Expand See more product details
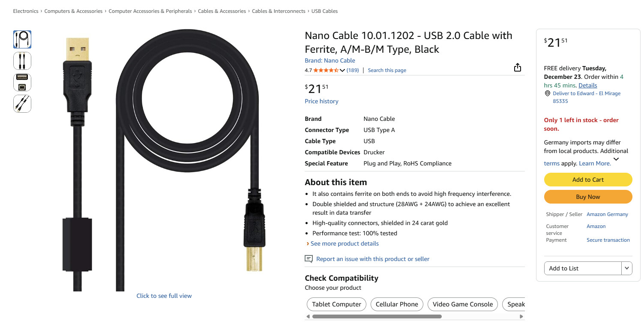This screenshot has height=324, width=644. [x=344, y=243]
